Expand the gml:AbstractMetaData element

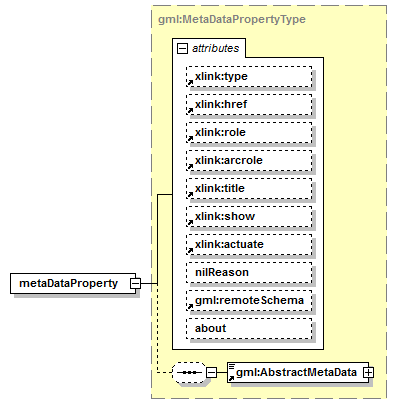(368, 372)
